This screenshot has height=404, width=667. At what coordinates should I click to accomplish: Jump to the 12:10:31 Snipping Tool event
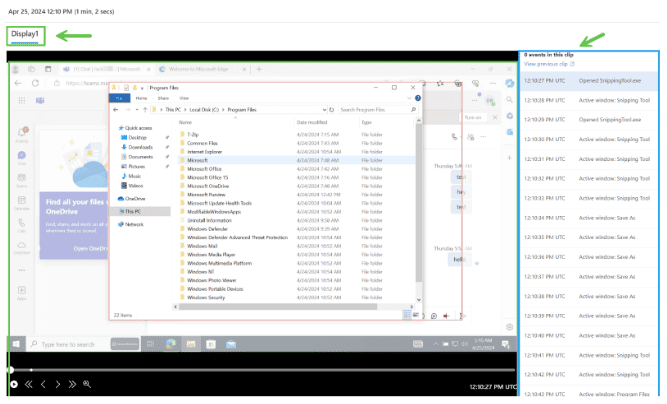(588, 159)
